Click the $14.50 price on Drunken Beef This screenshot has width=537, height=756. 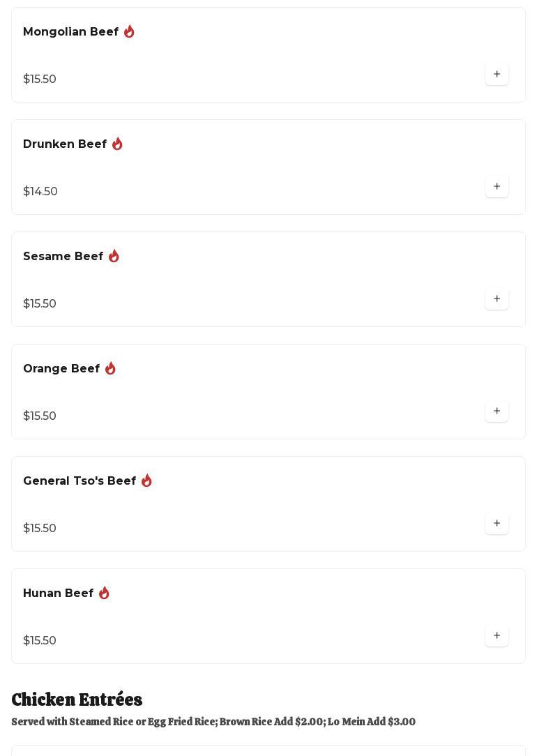[40, 192]
